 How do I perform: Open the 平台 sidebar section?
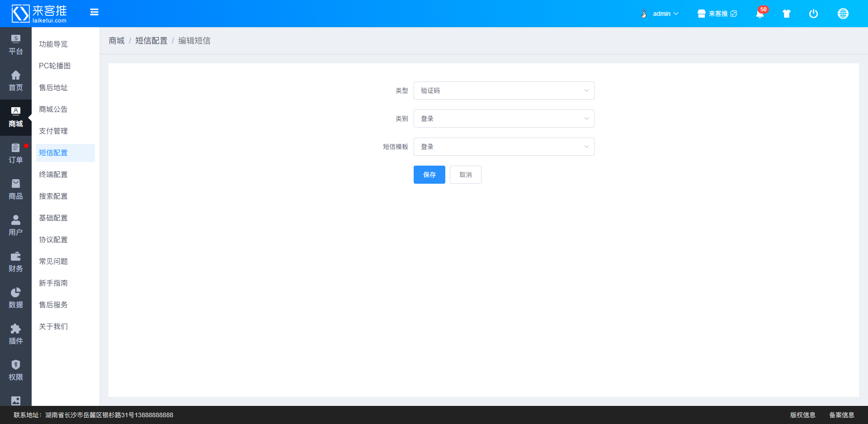pos(16,45)
